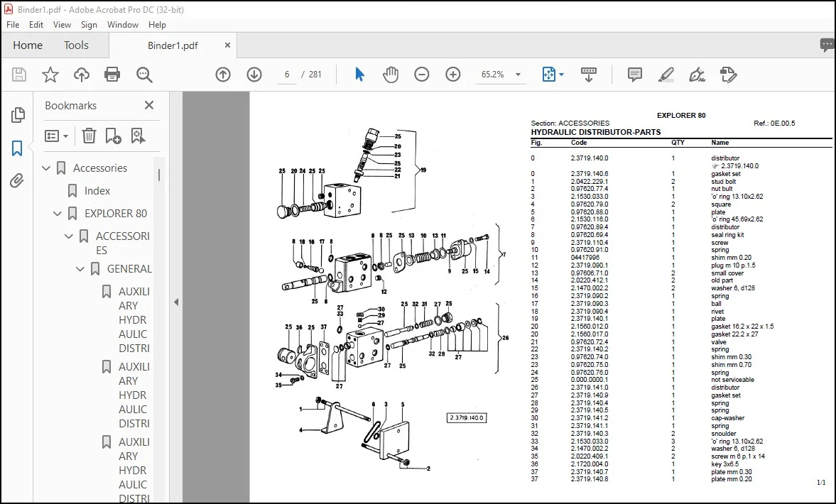Collapse the EXPLORER 80 bookmark

(58, 214)
